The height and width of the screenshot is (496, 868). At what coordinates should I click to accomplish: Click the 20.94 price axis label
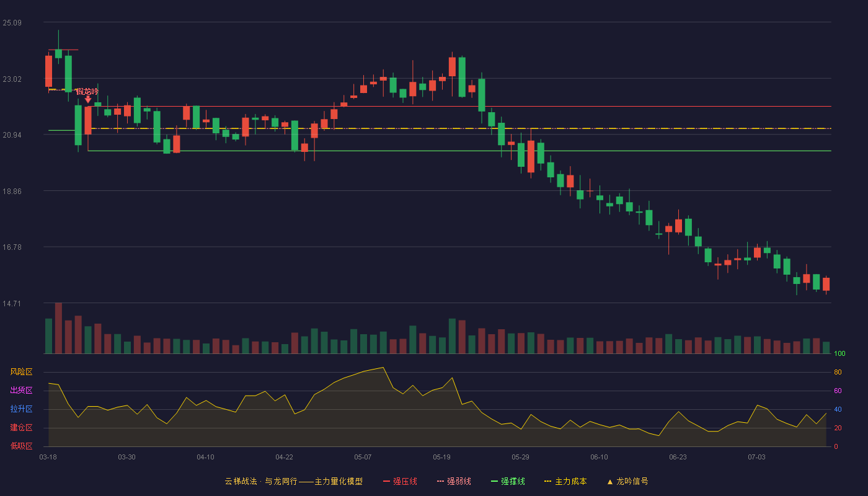12,135
